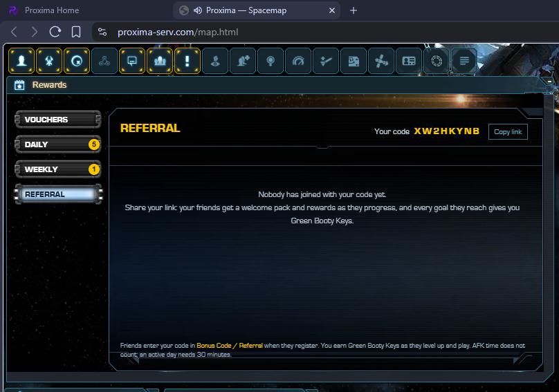The width and height of the screenshot is (559, 392).
Task: Switch to the Daily rewards tab
Action: (x=57, y=144)
